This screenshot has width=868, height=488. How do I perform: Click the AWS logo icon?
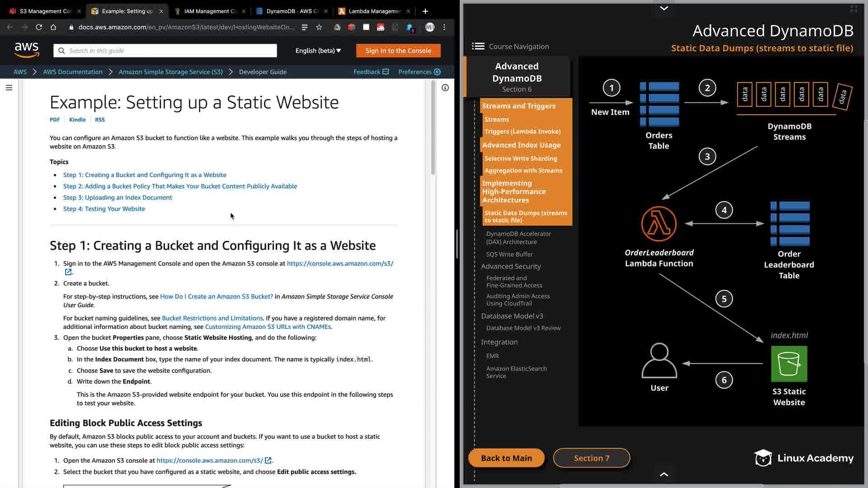27,50
